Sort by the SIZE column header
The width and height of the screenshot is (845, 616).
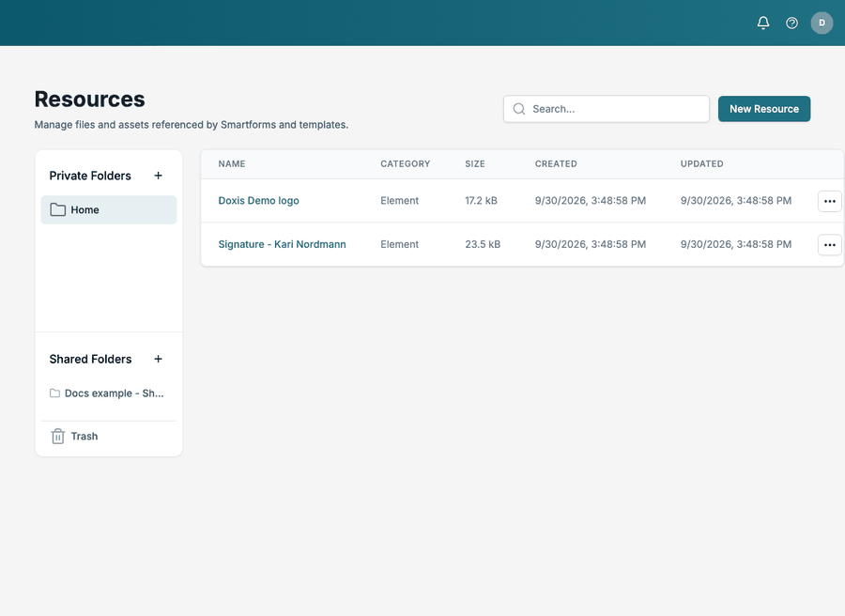(x=475, y=163)
